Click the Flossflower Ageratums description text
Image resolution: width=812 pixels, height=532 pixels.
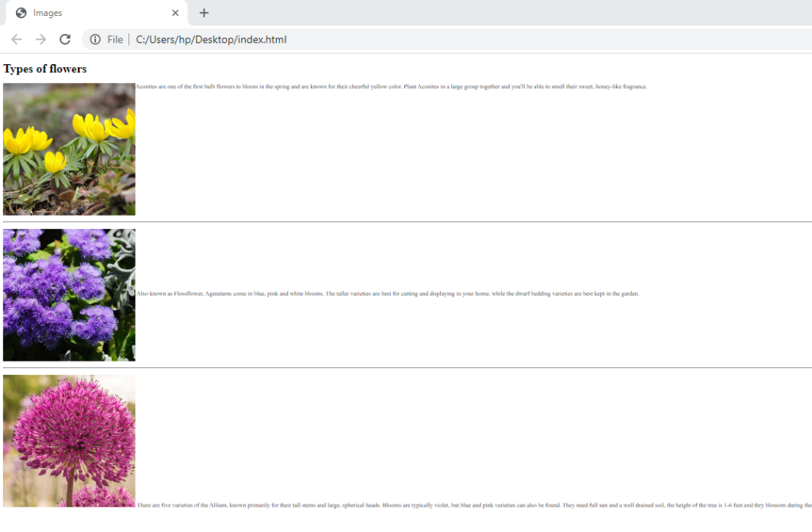click(387, 293)
